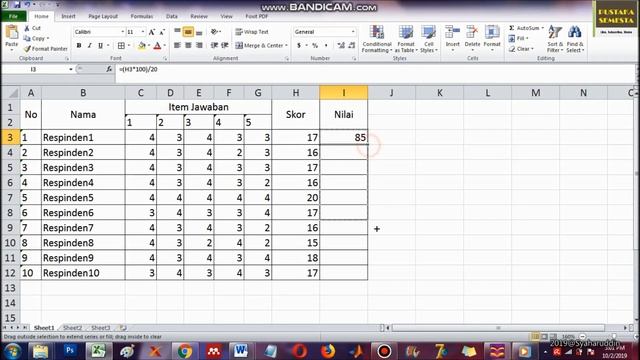The width and height of the screenshot is (640, 360).
Task: Click Merge & Center button
Action: tap(261, 45)
